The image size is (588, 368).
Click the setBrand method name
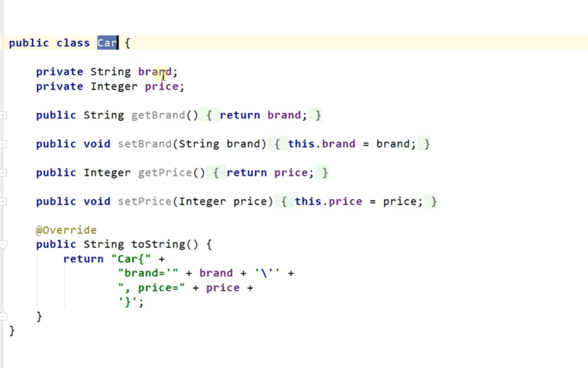[144, 144]
